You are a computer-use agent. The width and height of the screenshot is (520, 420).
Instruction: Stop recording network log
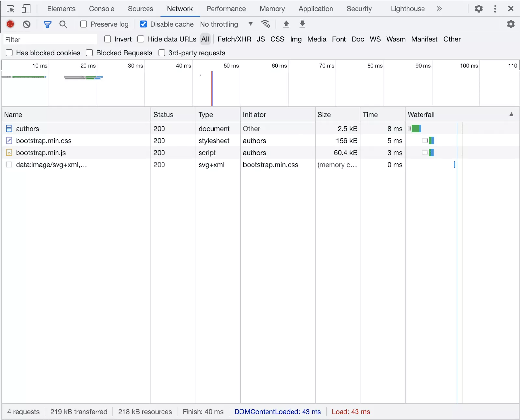point(10,24)
